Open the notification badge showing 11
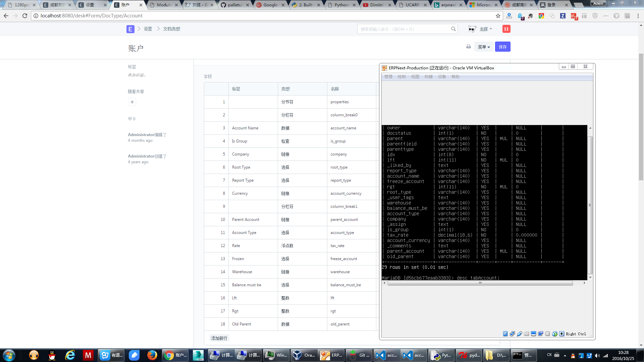The height and width of the screenshot is (362, 644). point(506,29)
